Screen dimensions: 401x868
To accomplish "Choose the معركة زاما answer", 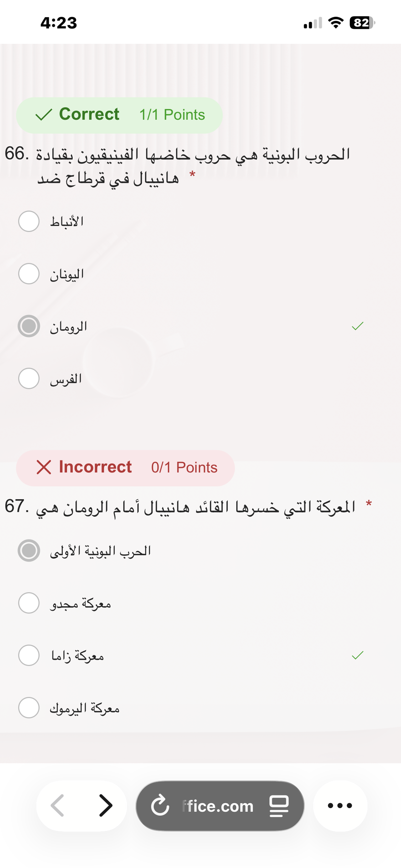I will [29, 655].
